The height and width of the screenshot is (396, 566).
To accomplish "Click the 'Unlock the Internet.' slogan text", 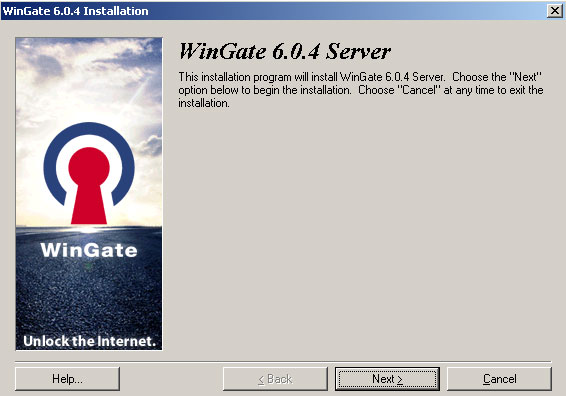I will [89, 341].
